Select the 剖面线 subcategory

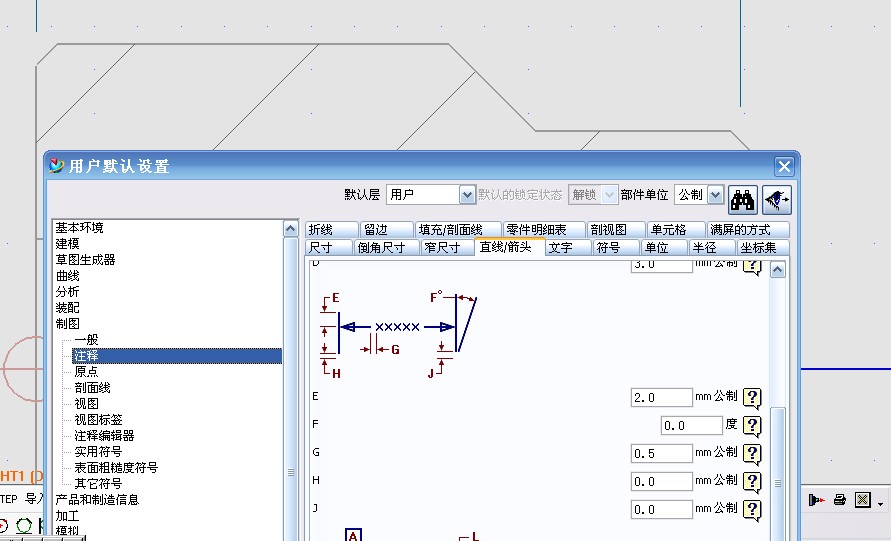click(93, 388)
